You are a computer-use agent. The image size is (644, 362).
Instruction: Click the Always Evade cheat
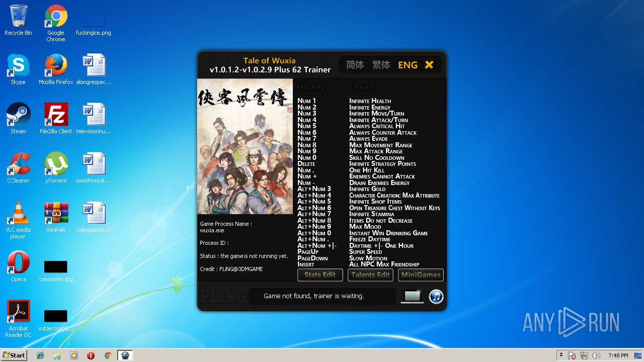pos(368,139)
